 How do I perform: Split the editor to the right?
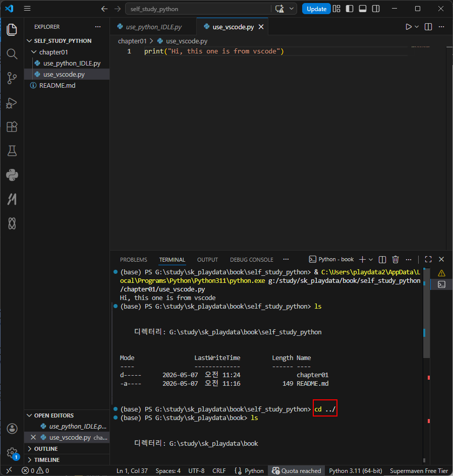coord(428,27)
